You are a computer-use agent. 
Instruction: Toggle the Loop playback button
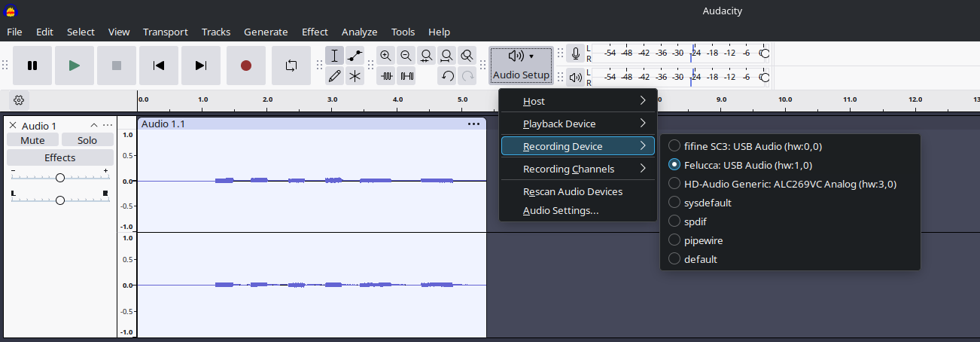tap(291, 66)
